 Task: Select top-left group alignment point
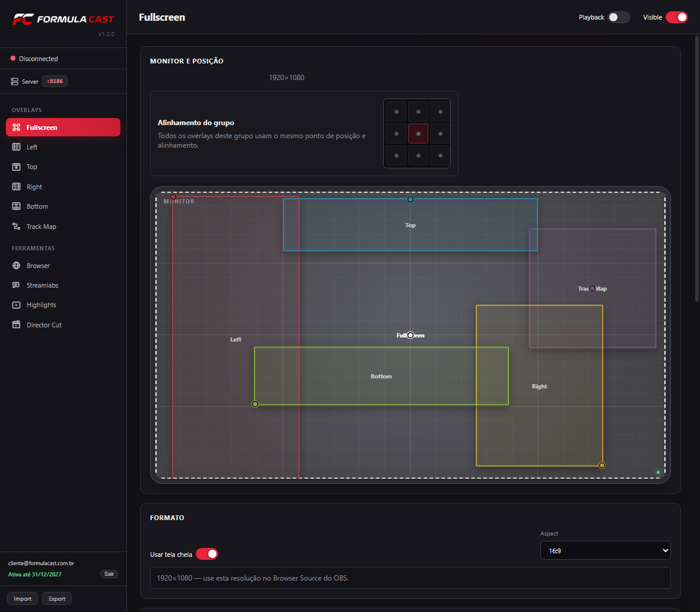[396, 111]
